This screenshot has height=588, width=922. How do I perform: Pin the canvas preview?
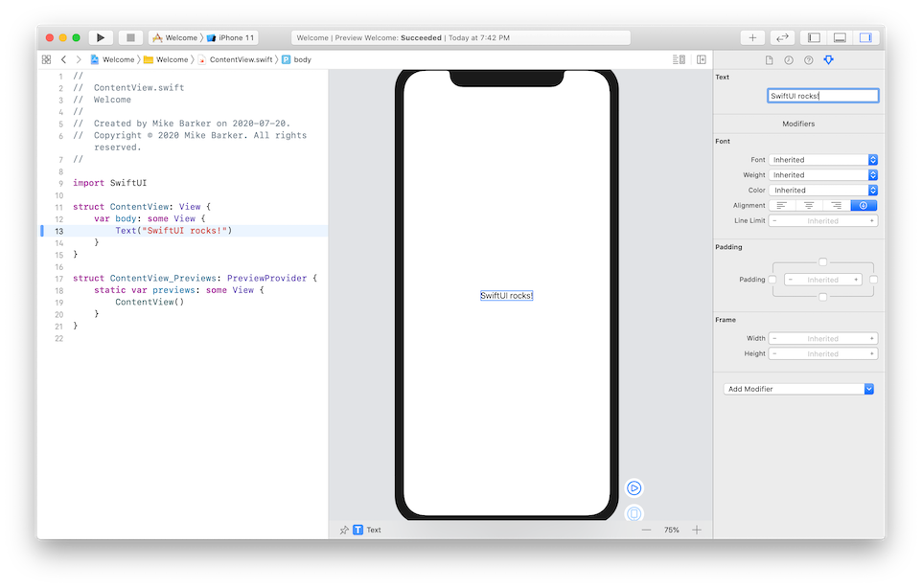click(x=344, y=530)
